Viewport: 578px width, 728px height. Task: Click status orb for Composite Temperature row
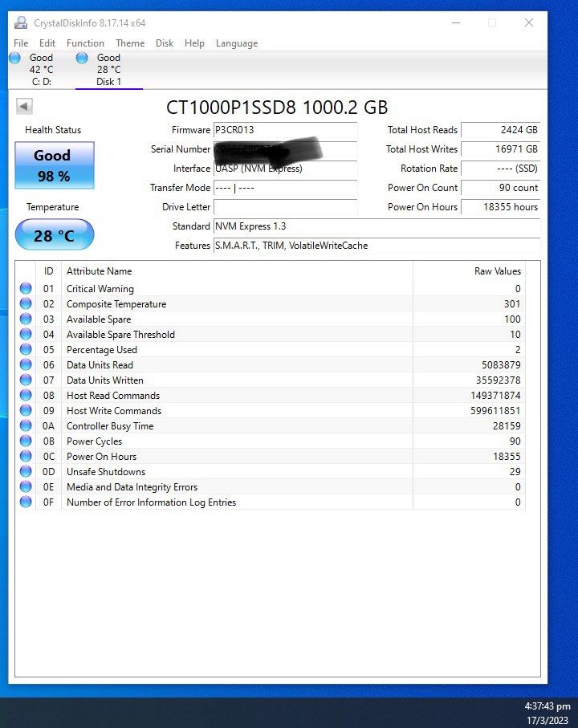pos(26,303)
